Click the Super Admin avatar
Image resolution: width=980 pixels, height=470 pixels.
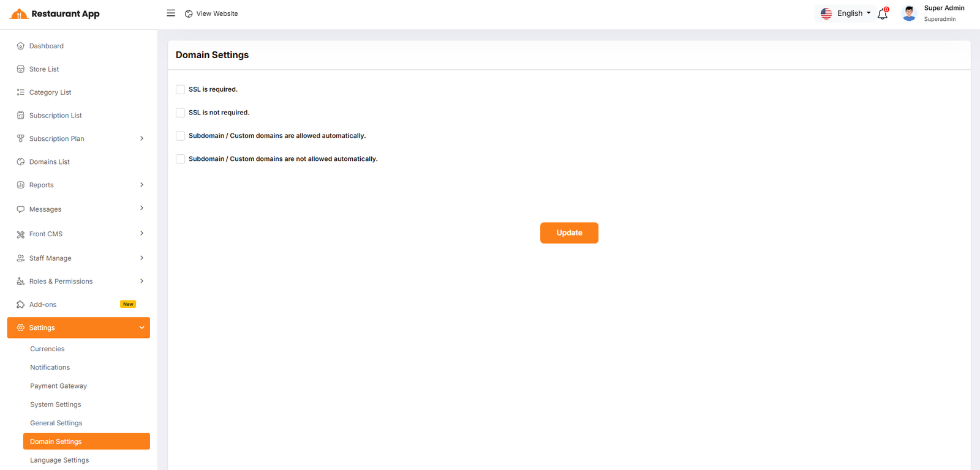pos(909,13)
